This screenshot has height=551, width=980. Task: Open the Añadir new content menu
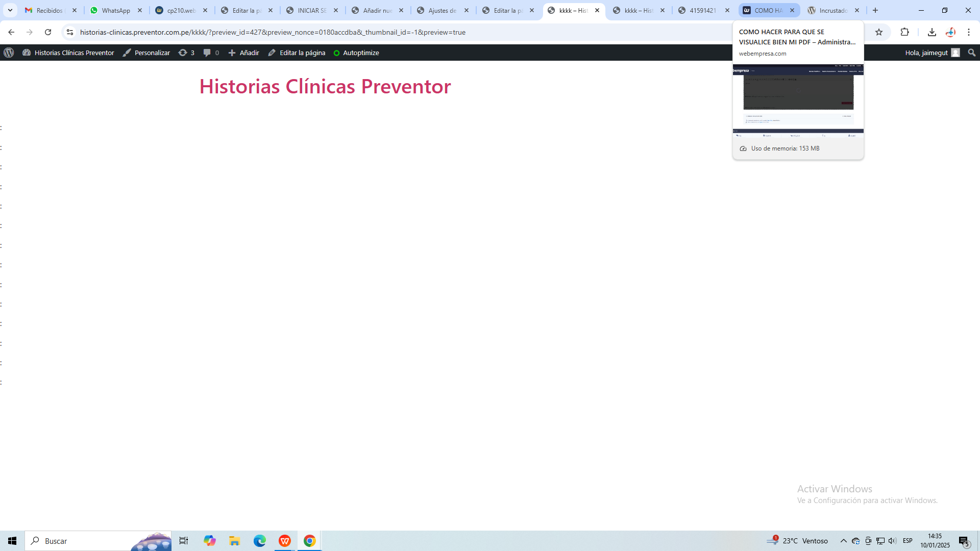tap(244, 53)
